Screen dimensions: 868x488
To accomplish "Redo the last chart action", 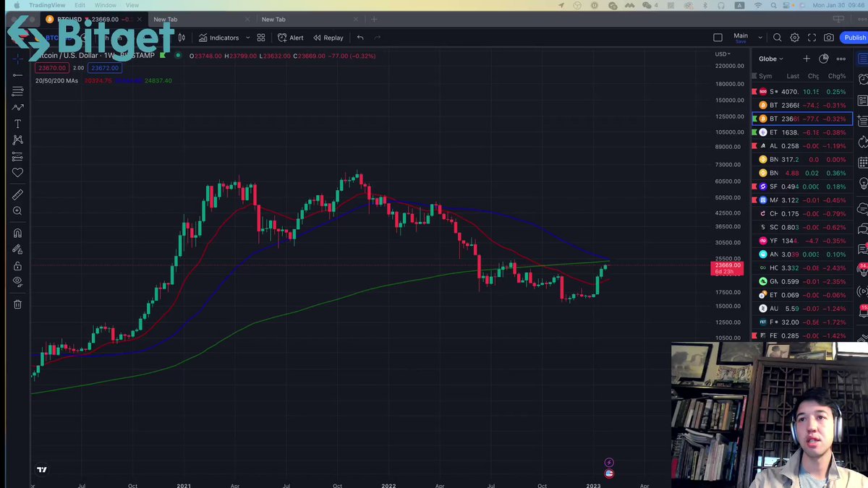I will pos(377,38).
